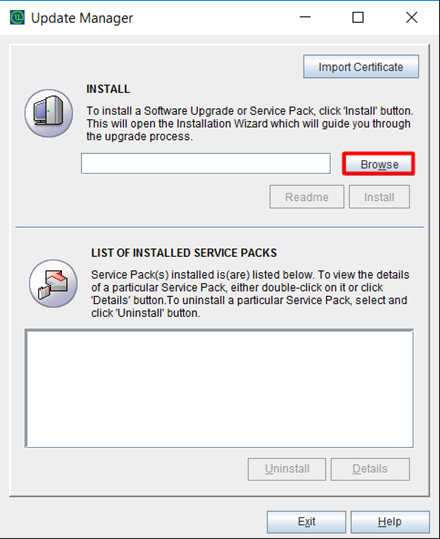Image resolution: width=440 pixels, height=539 pixels.
Task: Click the service pack envelope icon
Action: [x=53, y=284]
